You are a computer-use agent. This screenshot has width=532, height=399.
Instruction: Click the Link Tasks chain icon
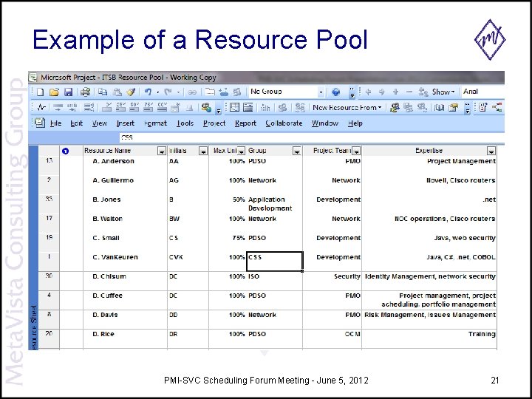pyautogui.click(x=192, y=92)
